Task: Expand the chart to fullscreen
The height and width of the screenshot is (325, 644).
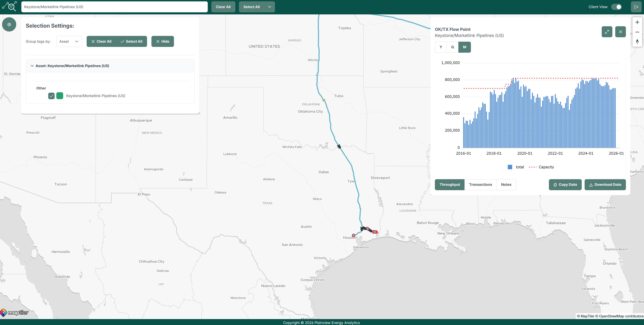Action: tap(607, 32)
